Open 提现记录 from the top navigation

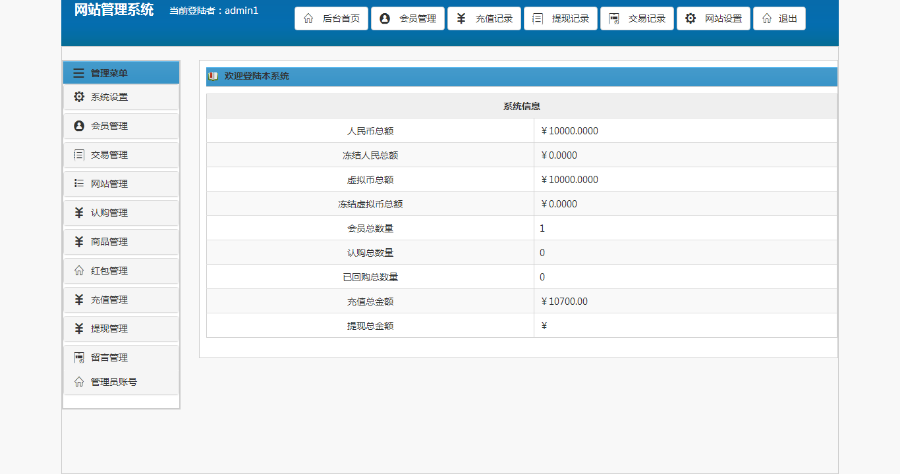[x=560, y=19]
